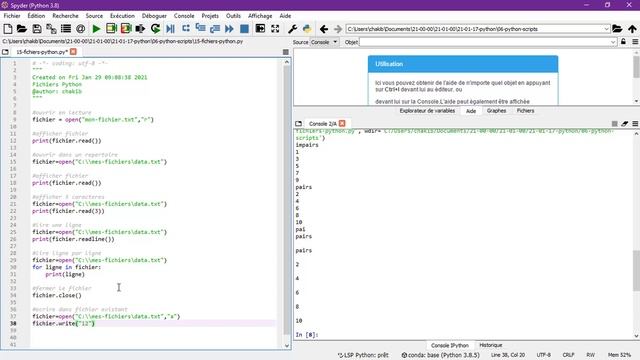Open the Déboguer menu
The width and height of the screenshot is (640, 360).
coord(154,16)
